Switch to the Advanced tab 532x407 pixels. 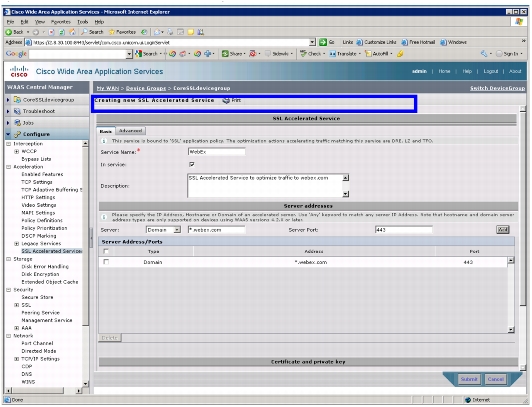(x=131, y=131)
